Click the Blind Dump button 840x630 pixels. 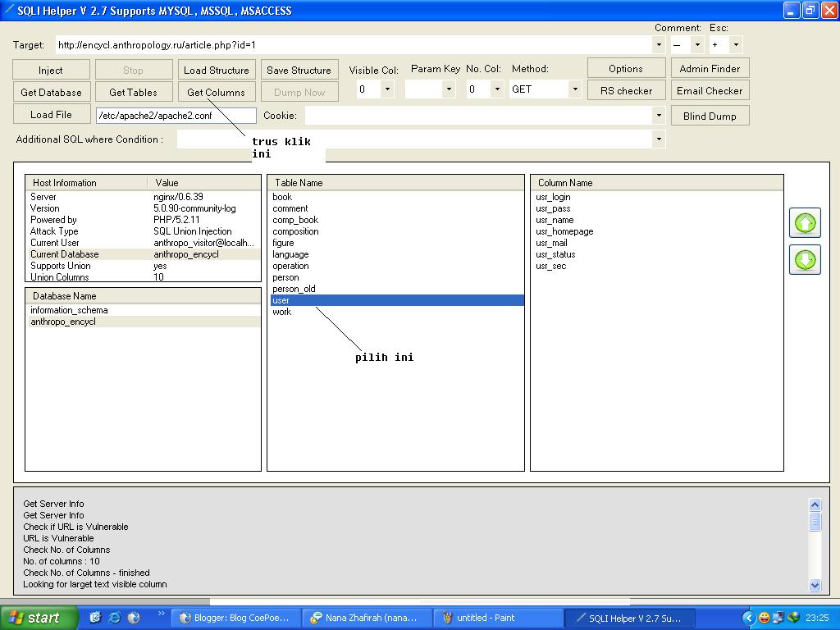(710, 116)
